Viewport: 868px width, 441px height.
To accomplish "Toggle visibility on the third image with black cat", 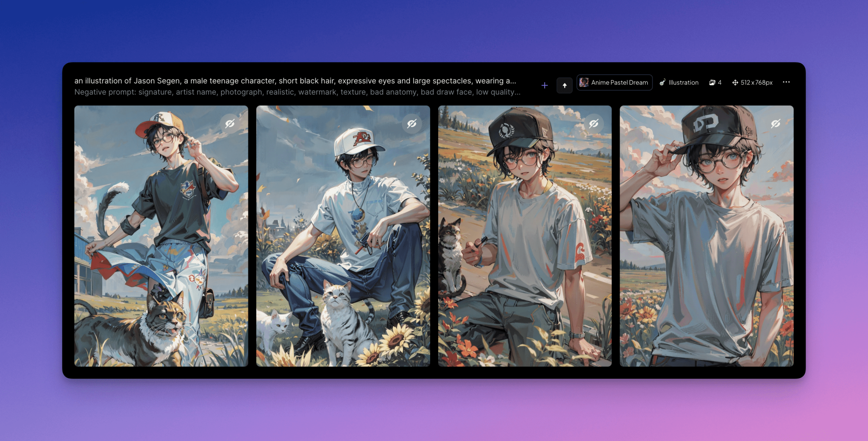I will pyautogui.click(x=593, y=123).
